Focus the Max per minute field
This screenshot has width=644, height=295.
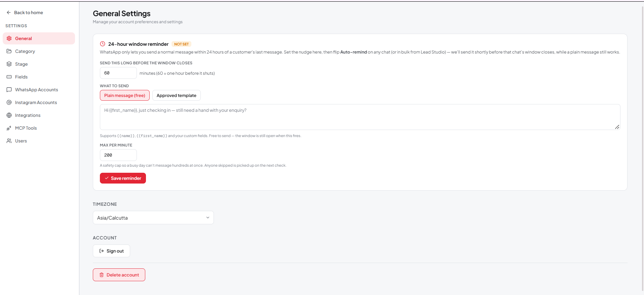point(118,155)
